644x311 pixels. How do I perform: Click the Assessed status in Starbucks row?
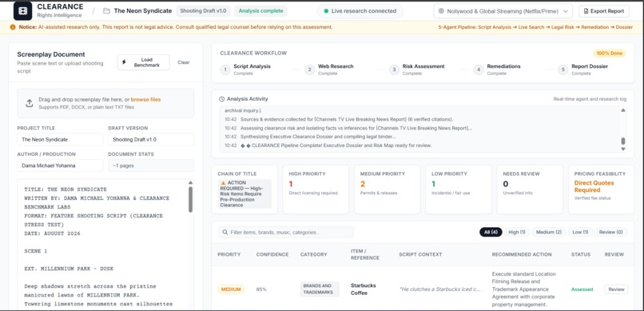point(582,289)
